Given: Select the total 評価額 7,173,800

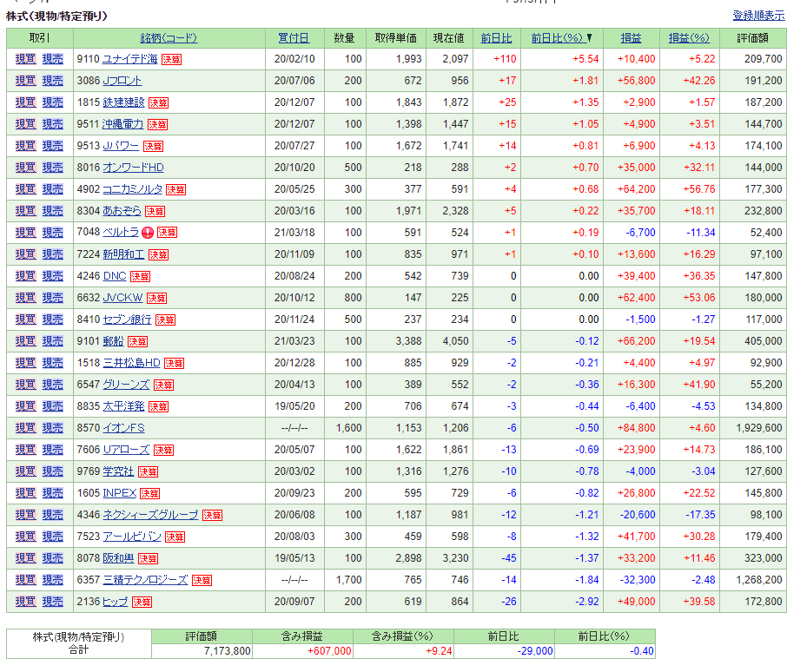Looking at the screenshot, I should 228,651.
